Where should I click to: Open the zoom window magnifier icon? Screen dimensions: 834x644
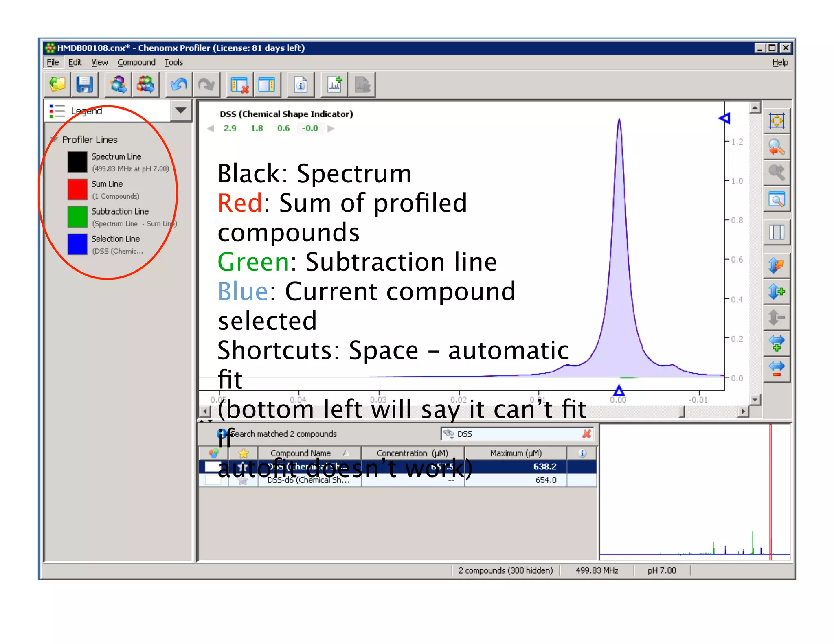[x=777, y=199]
